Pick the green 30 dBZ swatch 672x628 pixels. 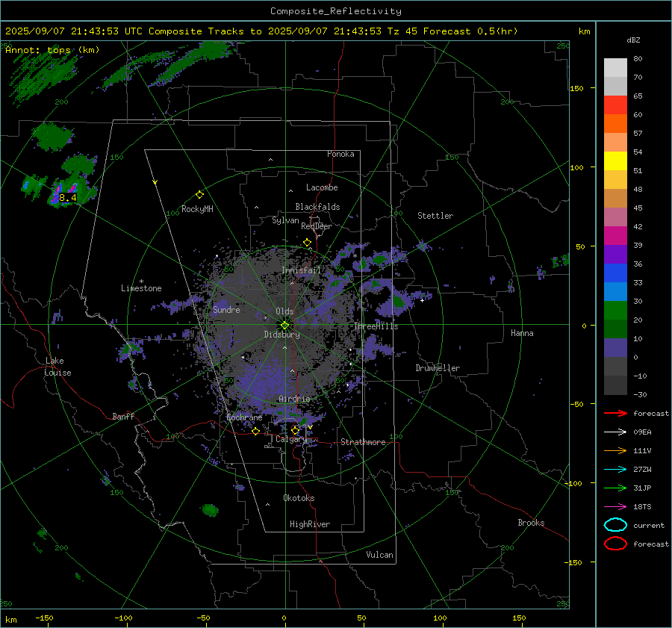pos(615,310)
